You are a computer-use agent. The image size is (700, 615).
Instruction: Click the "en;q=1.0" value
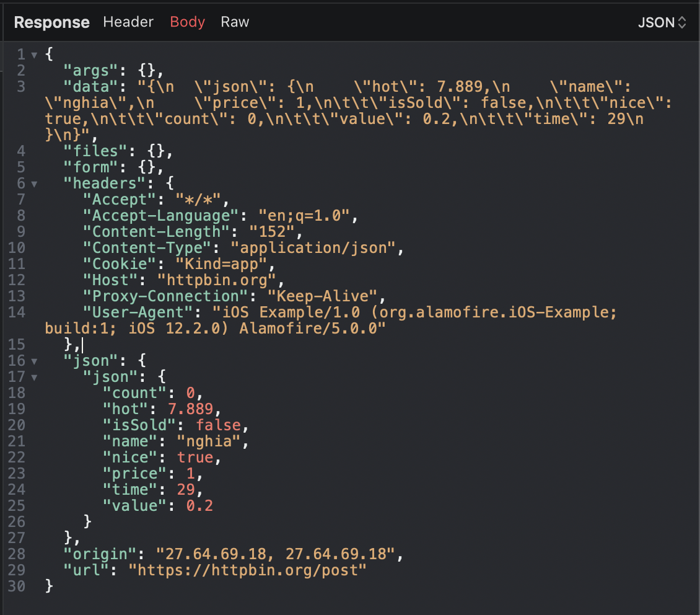304,215
